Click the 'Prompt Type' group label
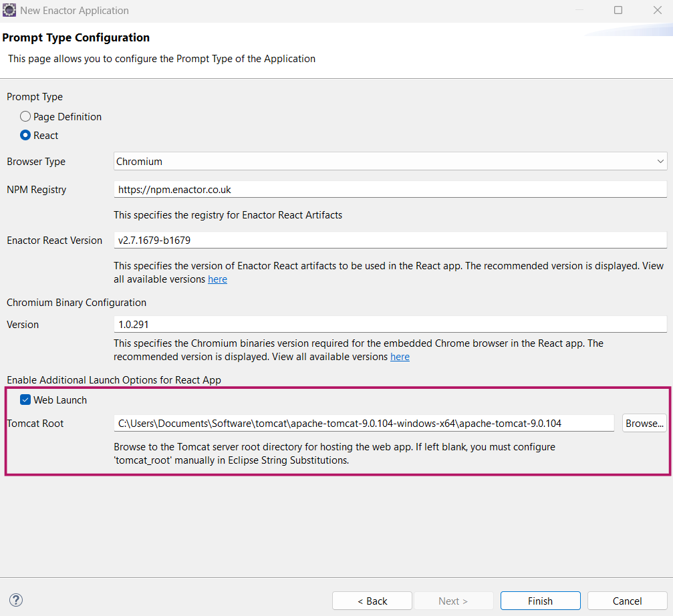Screen dimensions: 673x616 click(x=35, y=97)
